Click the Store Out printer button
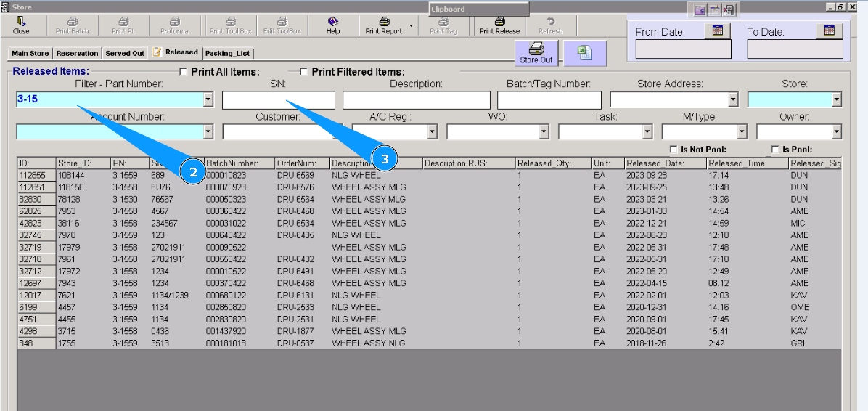This screenshot has width=868, height=411. [x=536, y=53]
